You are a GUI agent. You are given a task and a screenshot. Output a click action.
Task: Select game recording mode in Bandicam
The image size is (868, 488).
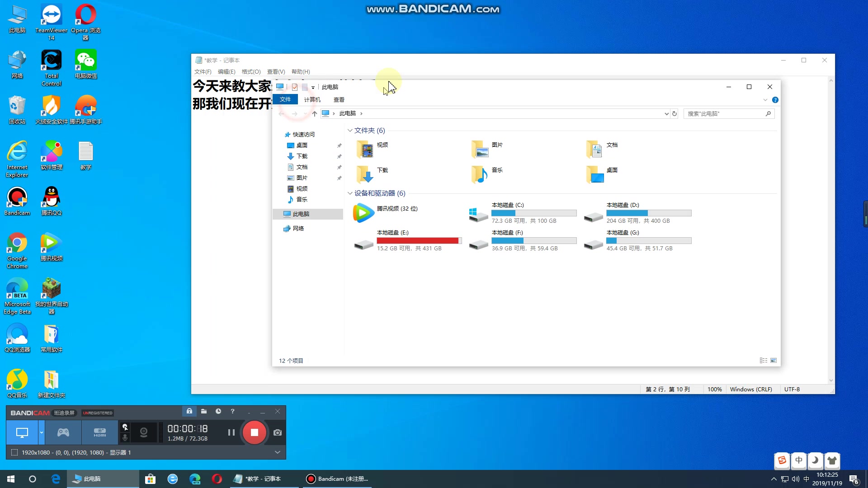[63, 432]
